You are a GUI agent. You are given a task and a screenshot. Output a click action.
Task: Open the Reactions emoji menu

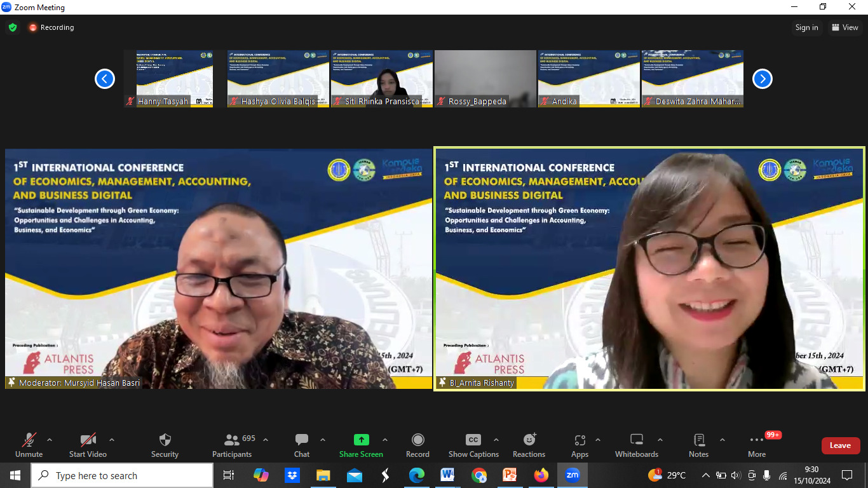coord(529,440)
